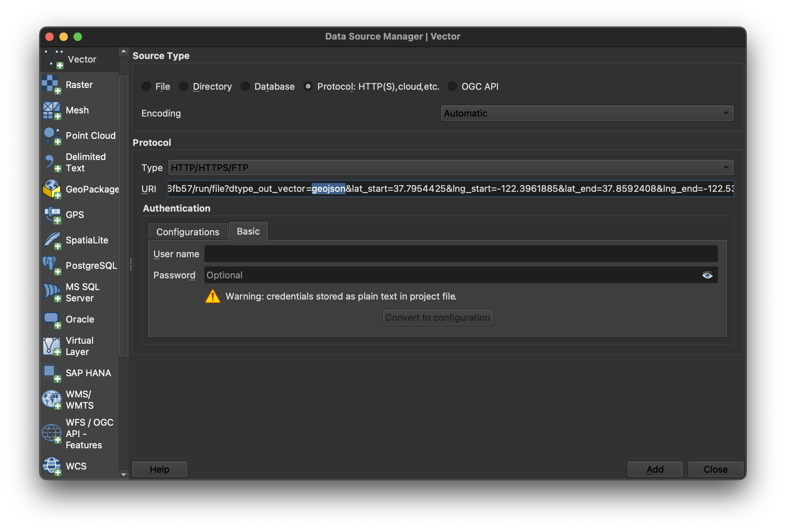This screenshot has height=532, width=786.
Task: Toggle password visibility eye icon
Action: (707, 275)
